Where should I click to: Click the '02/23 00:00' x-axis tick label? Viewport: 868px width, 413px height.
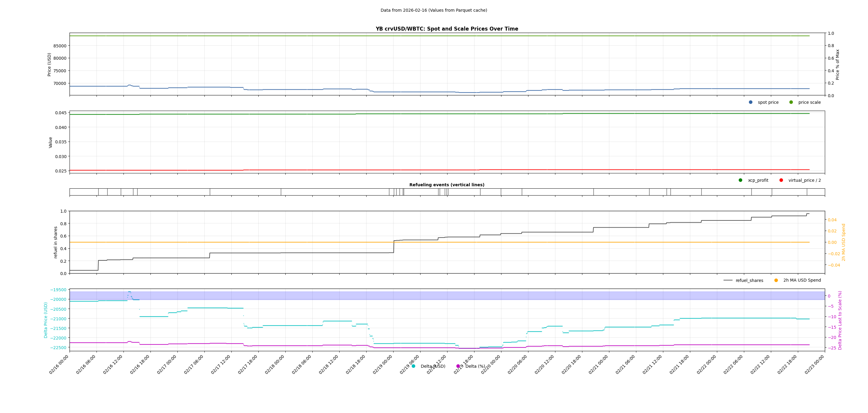click(x=814, y=364)
